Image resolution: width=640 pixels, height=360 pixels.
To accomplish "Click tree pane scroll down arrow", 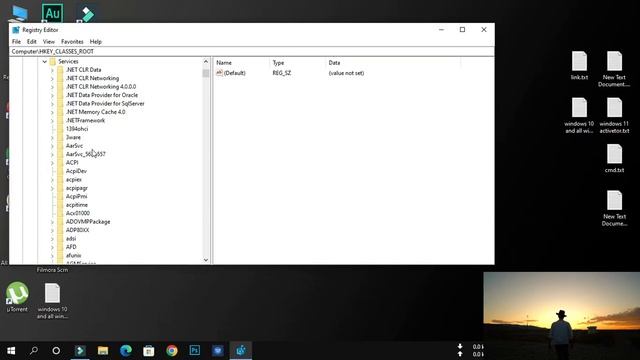I will coord(206,260).
